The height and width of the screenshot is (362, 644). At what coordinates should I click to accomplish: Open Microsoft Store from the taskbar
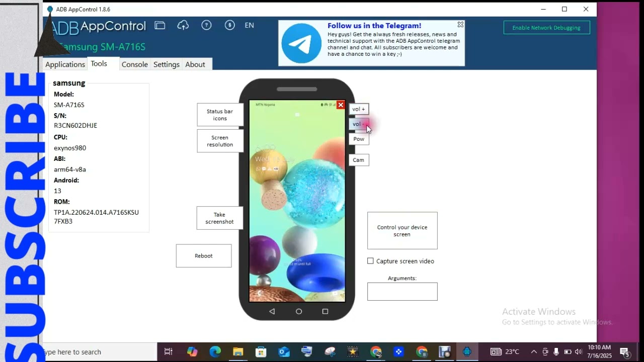click(261, 352)
